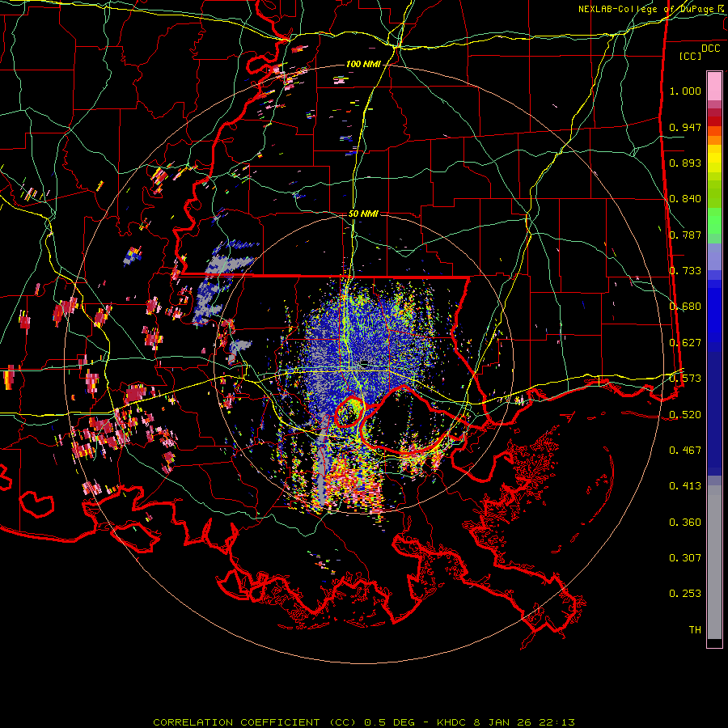This screenshot has height=728, width=728.
Task: Click the 0.840 value on the scale
Action: [685, 199]
